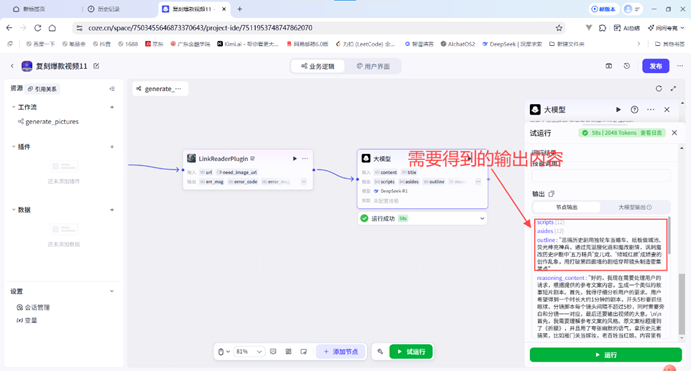Open the zoom level 81% dropdown
The width and height of the screenshot is (691, 371).
tap(249, 352)
